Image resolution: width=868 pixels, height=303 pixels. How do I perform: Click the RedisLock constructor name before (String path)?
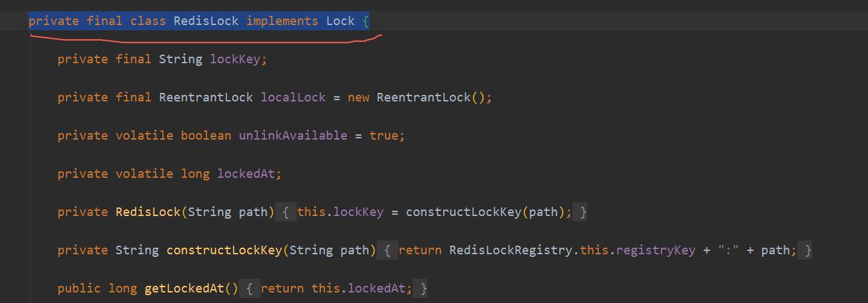pos(148,212)
